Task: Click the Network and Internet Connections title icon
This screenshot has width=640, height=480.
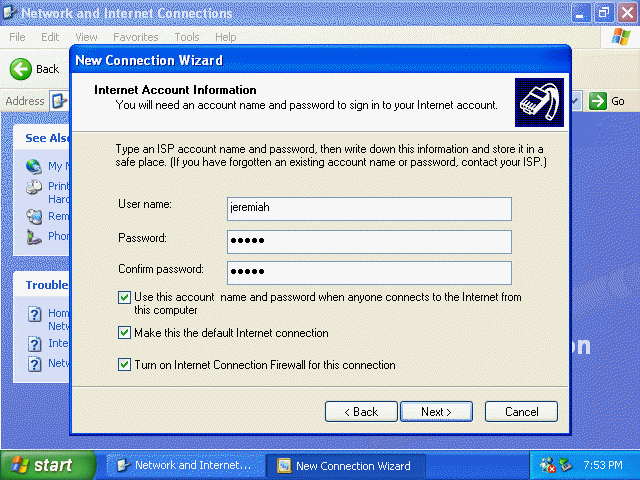Action: tap(9, 13)
